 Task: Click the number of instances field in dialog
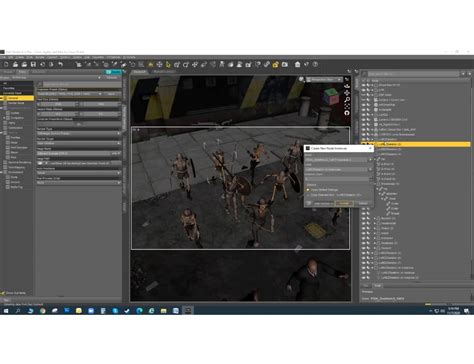[338, 179]
